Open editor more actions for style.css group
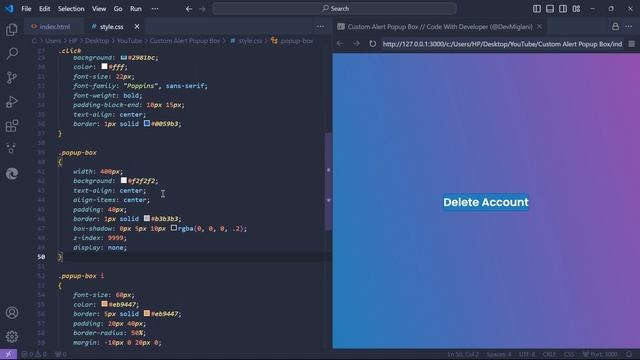 click(x=320, y=27)
